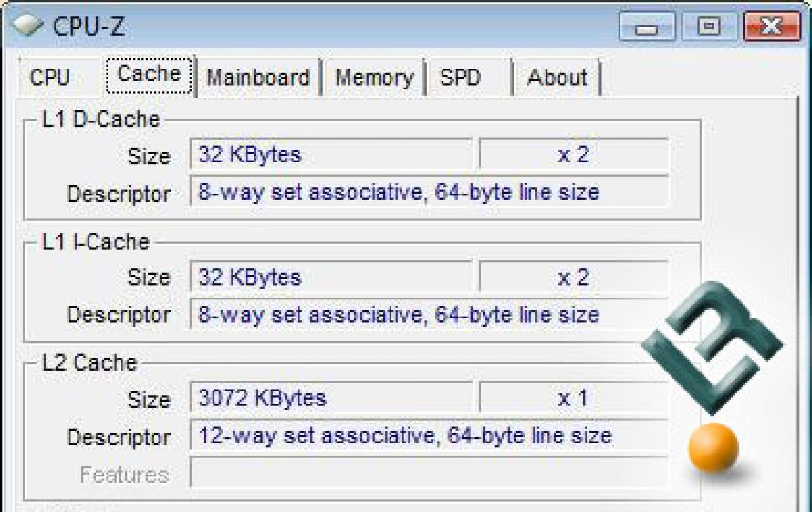Maximize the CPU-Z window
The image size is (812, 512).
click(709, 27)
